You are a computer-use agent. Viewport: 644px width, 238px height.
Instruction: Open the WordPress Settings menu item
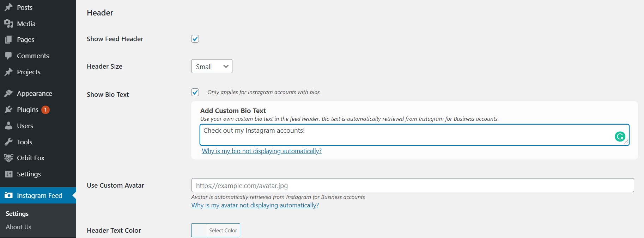[29, 174]
